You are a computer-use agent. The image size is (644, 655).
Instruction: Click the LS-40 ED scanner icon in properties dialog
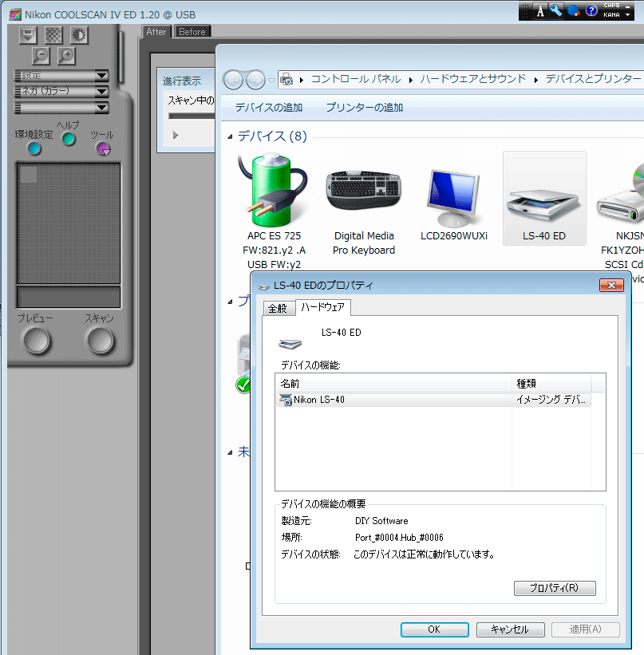coord(290,344)
